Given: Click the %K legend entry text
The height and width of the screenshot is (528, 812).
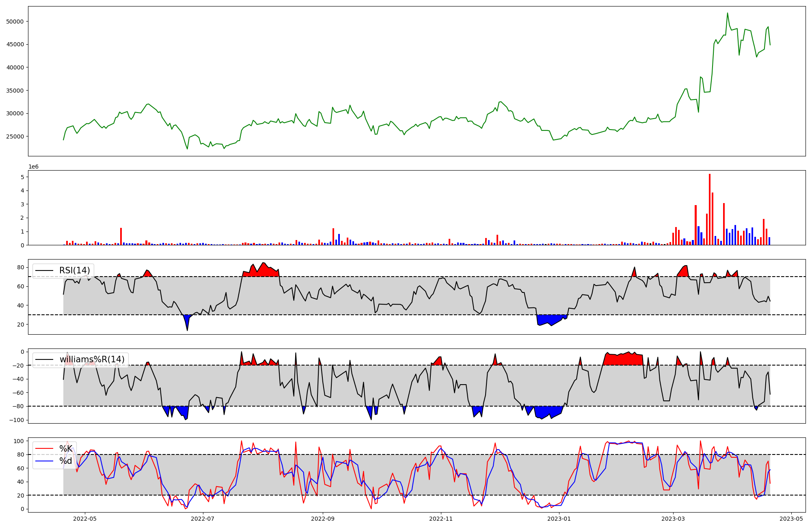Looking at the screenshot, I should (x=66, y=448).
